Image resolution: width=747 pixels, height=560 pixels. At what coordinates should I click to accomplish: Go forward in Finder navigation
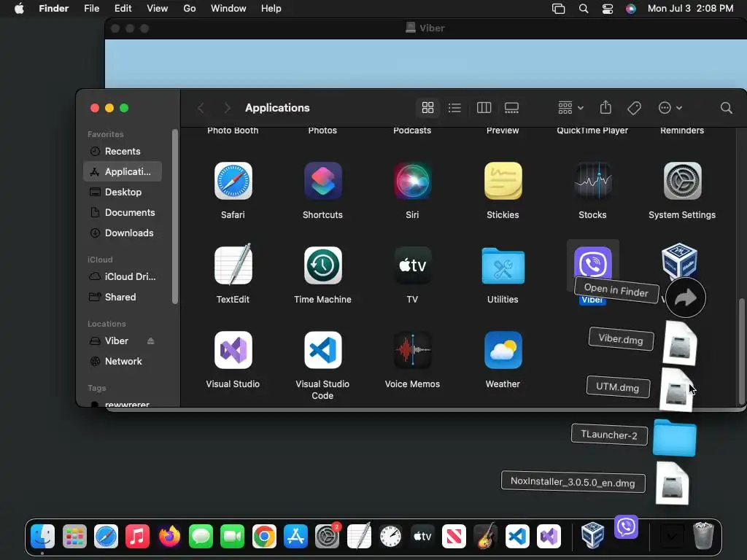click(x=228, y=108)
